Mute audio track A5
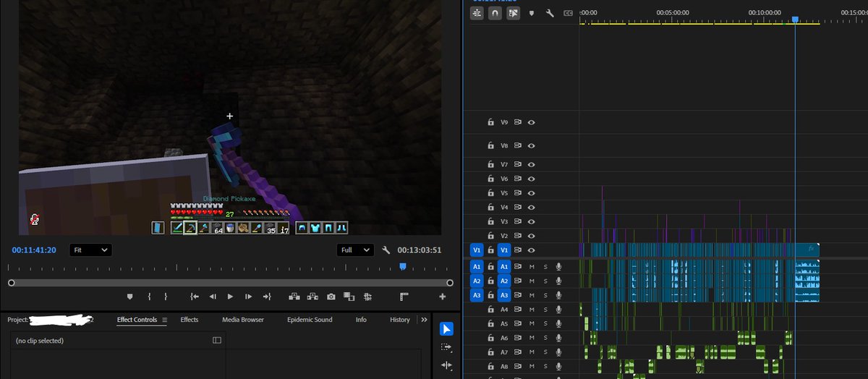 [532, 323]
